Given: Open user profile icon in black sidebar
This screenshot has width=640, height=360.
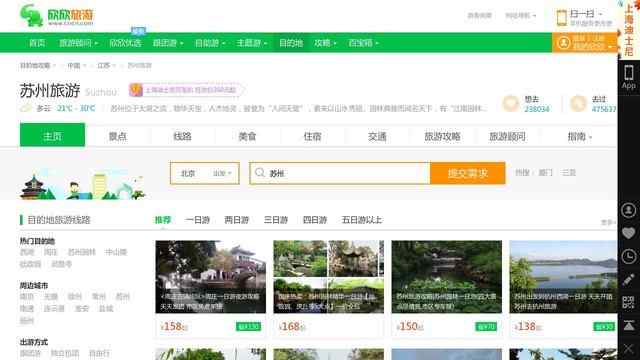Looking at the screenshot, I should point(629,210).
